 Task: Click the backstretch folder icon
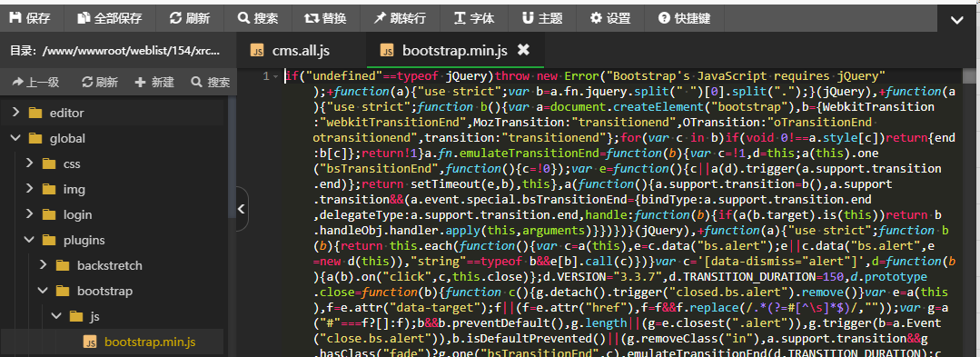click(x=63, y=265)
